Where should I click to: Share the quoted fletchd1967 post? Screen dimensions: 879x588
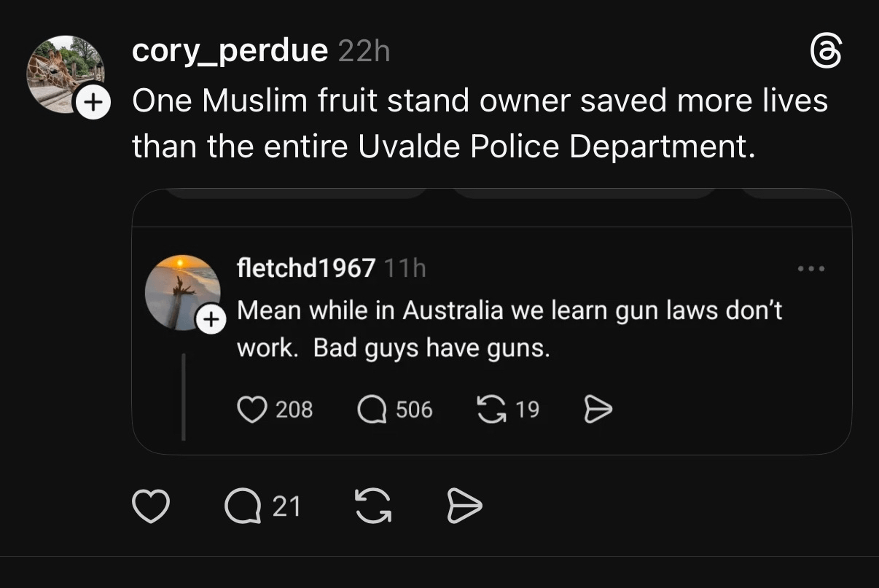click(598, 411)
